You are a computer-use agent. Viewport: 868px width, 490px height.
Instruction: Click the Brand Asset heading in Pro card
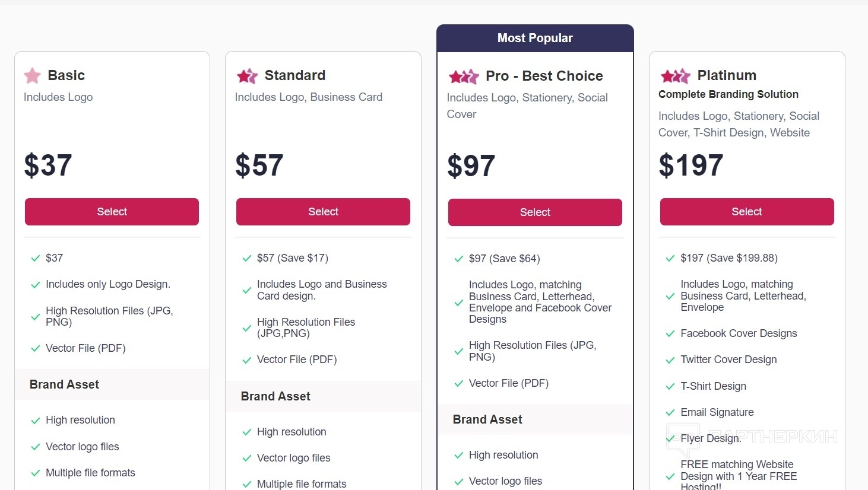[x=487, y=419]
